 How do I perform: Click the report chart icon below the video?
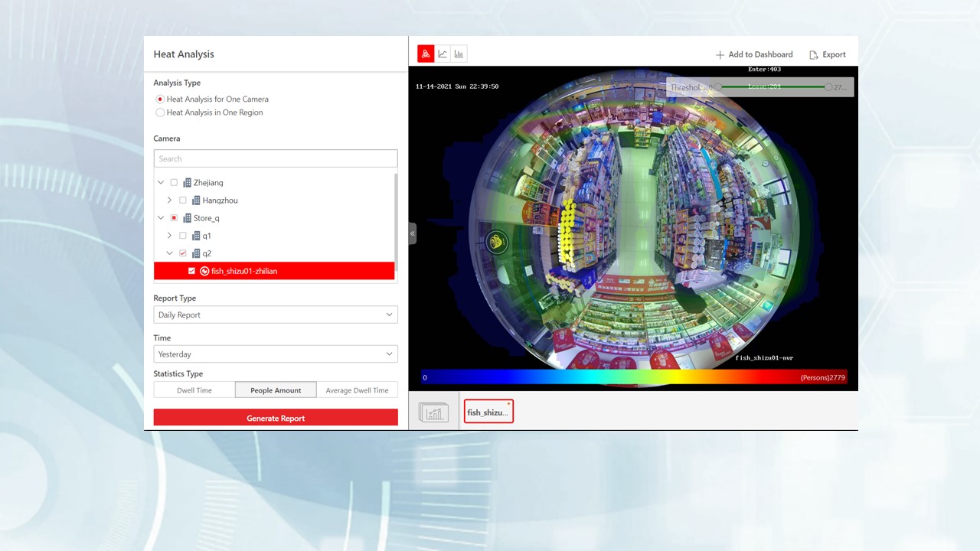[433, 412]
